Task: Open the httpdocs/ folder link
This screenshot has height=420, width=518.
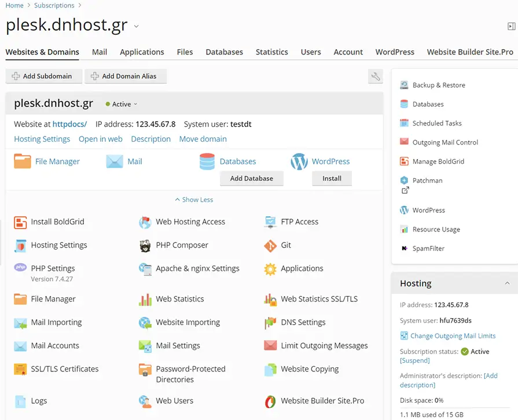Action: coord(69,124)
